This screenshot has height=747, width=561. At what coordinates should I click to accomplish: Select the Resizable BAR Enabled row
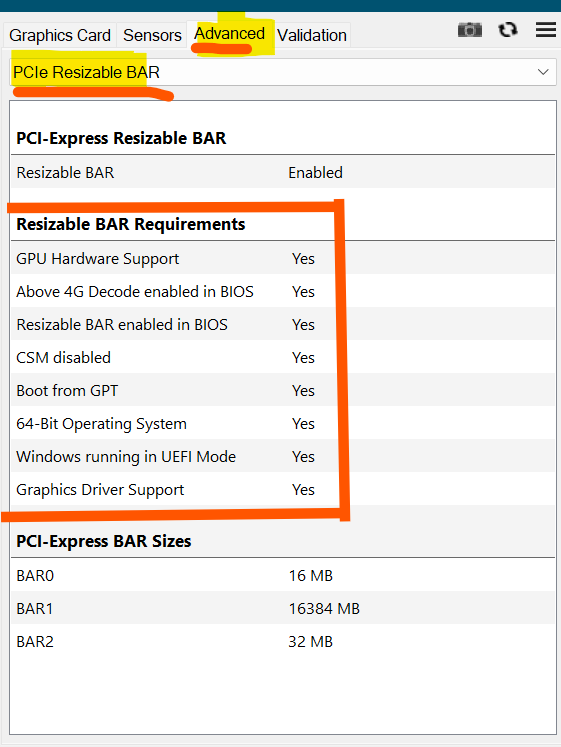point(283,172)
